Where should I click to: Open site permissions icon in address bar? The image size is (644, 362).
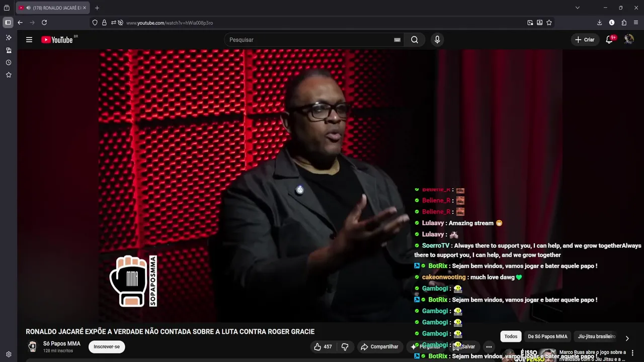(x=113, y=23)
